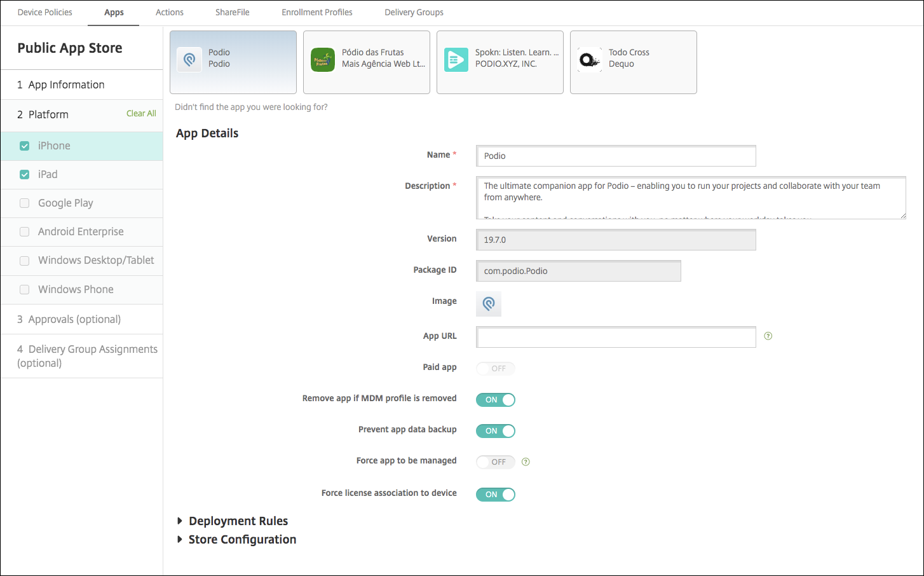This screenshot has width=924, height=576.
Task: Click the Public App Store heading
Action: click(70, 48)
